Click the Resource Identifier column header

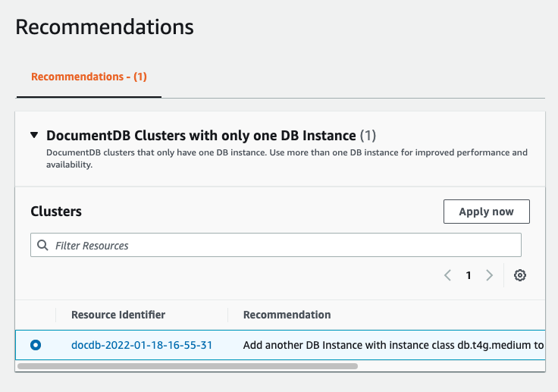coord(118,315)
